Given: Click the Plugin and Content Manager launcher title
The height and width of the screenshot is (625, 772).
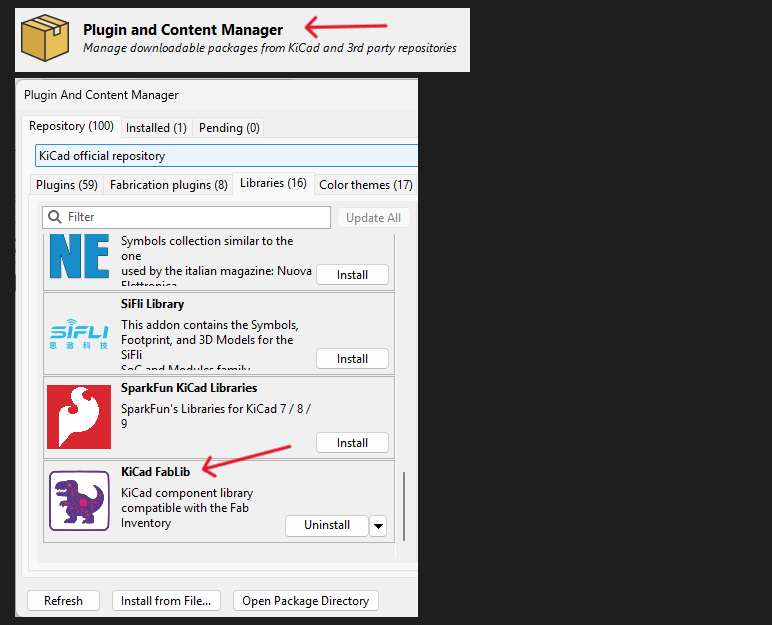Looking at the screenshot, I should click(183, 30).
